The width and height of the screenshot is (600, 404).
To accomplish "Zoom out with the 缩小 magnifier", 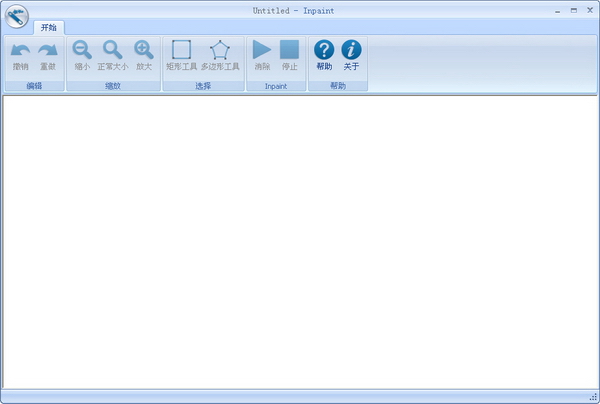I will [82, 50].
